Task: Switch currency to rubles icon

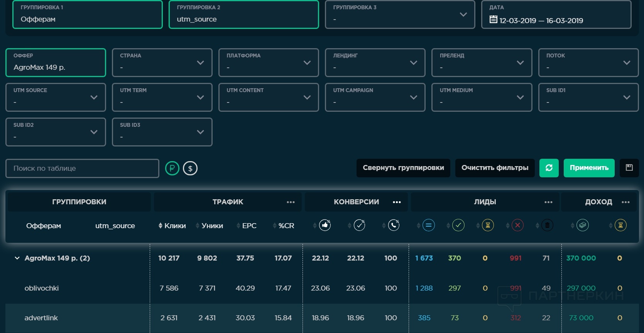Action: (x=172, y=168)
